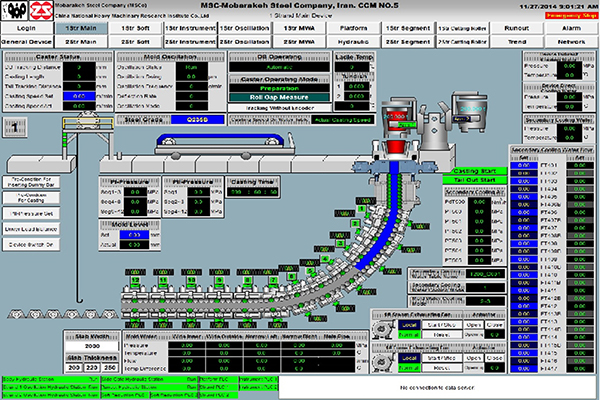Open the 1Str MWA tab

pyautogui.click(x=299, y=28)
